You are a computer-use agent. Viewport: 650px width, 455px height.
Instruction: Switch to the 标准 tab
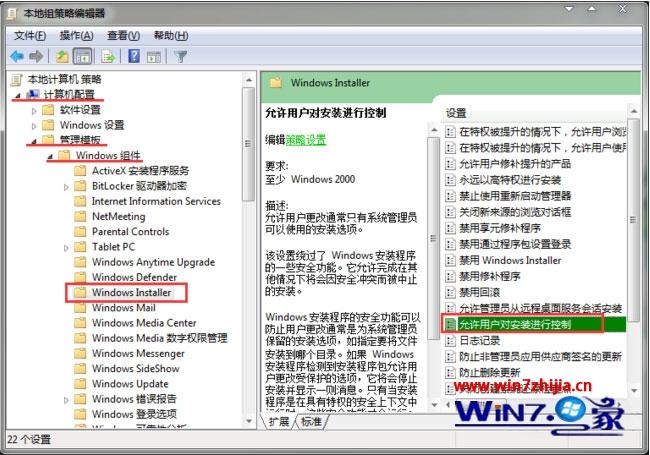[311, 421]
